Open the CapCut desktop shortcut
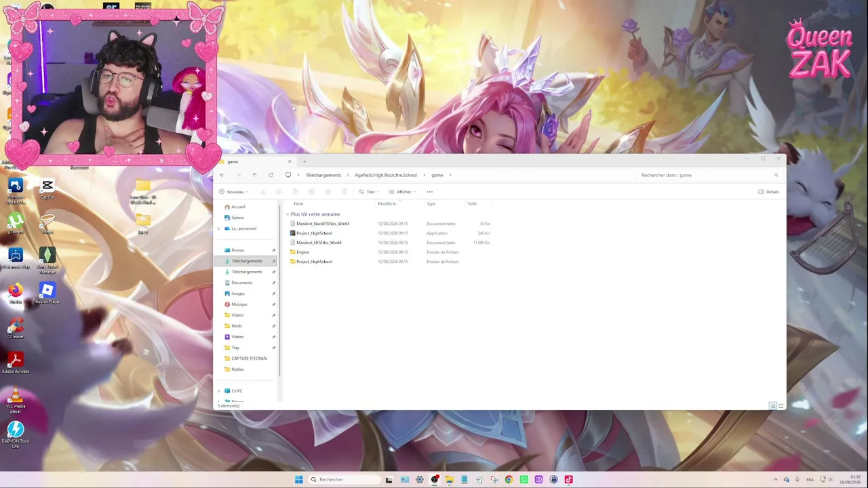Image resolution: width=868 pixels, height=488 pixels. point(47,188)
